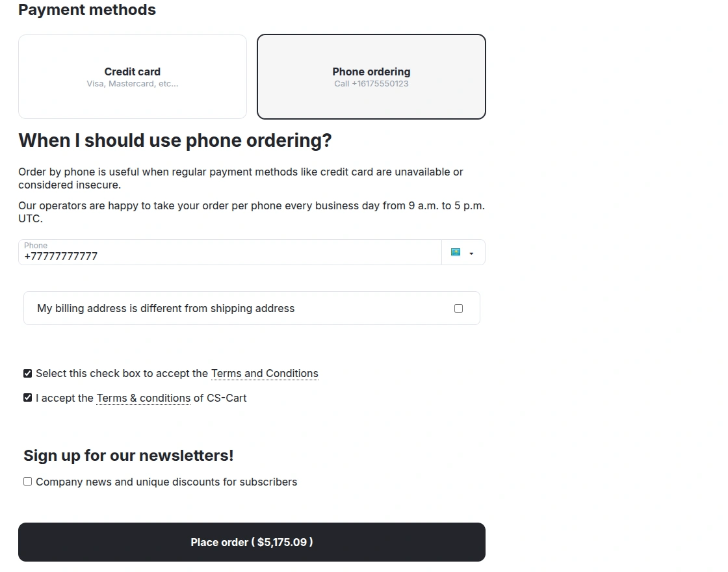
Task: Click the "Visa, Mastercard, etc..." subtitle
Action: (x=133, y=84)
